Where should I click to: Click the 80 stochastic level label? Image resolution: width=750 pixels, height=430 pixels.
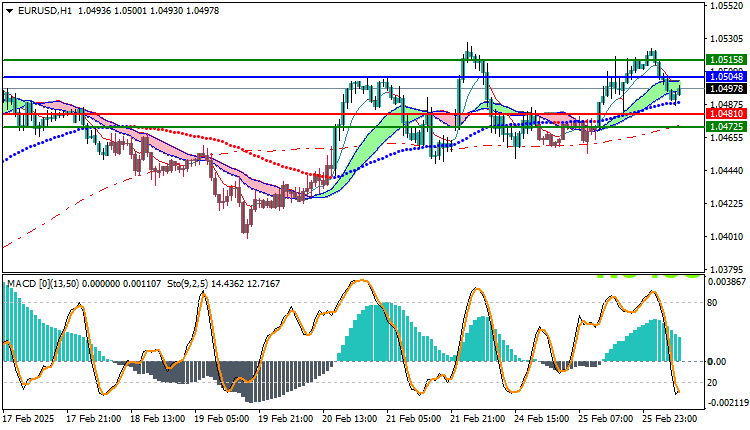pyautogui.click(x=712, y=303)
